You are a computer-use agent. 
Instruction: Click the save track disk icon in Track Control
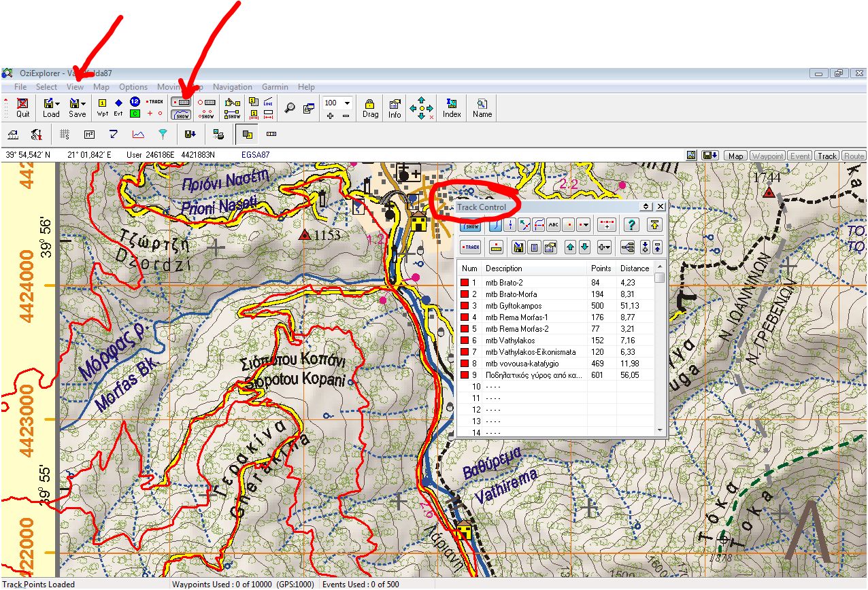coord(518,247)
